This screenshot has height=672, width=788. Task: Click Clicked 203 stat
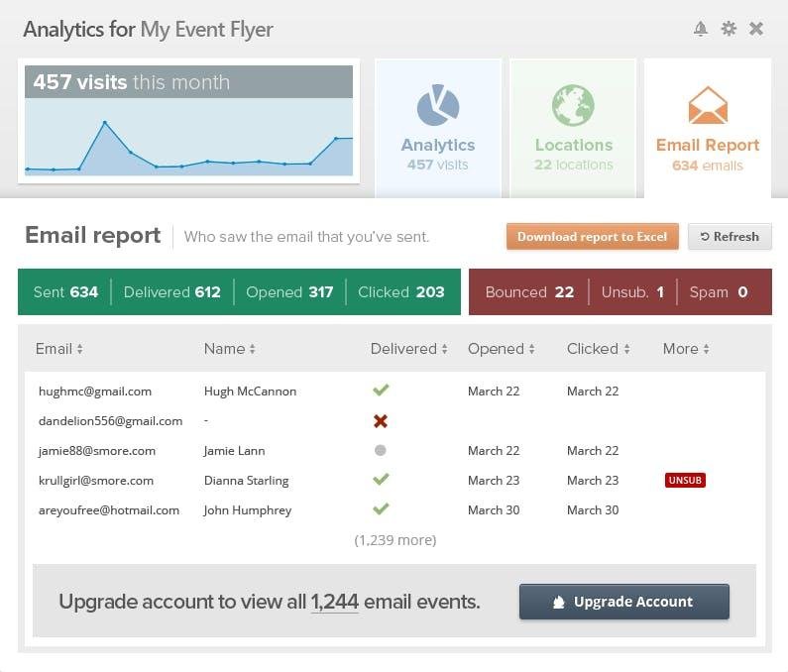(401, 292)
